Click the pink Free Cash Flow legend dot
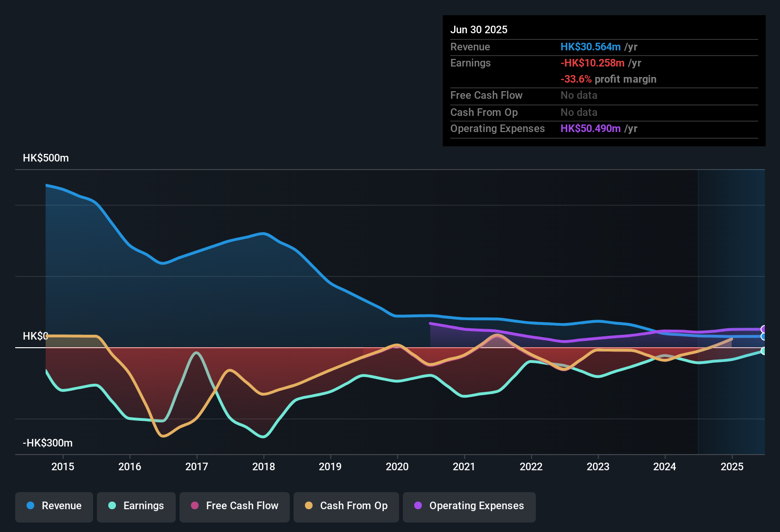Screen dimensions: 780x532 tap(195, 506)
